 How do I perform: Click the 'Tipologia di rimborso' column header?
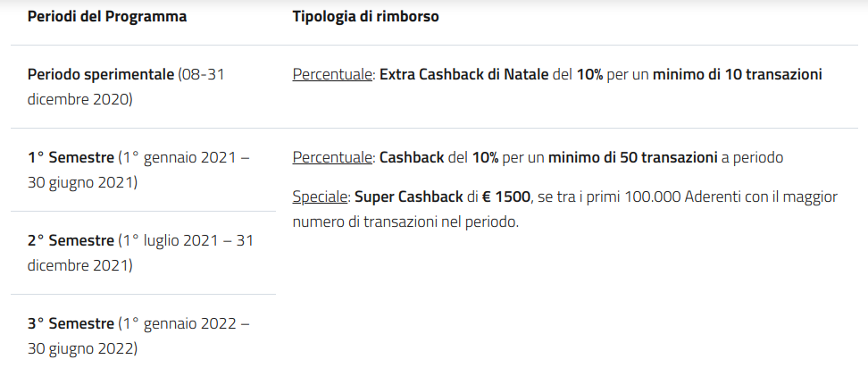[x=365, y=17]
